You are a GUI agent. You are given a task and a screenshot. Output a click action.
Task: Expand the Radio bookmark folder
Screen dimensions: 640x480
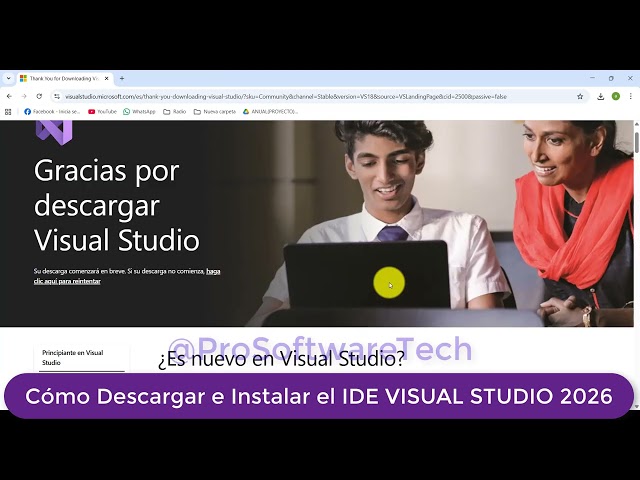pos(174,111)
